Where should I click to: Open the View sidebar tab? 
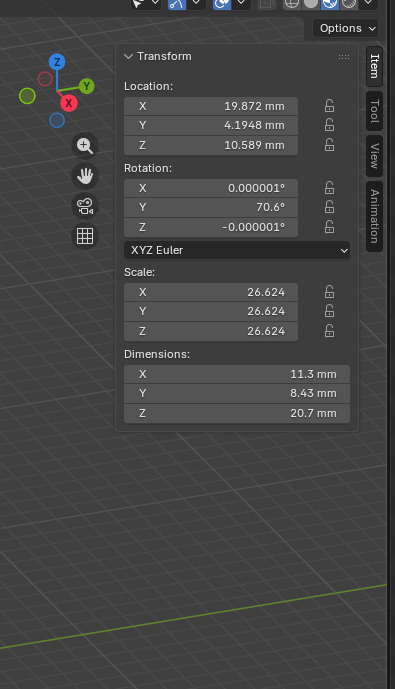point(374,156)
